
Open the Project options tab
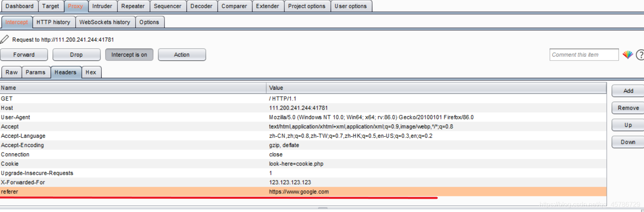tap(307, 6)
